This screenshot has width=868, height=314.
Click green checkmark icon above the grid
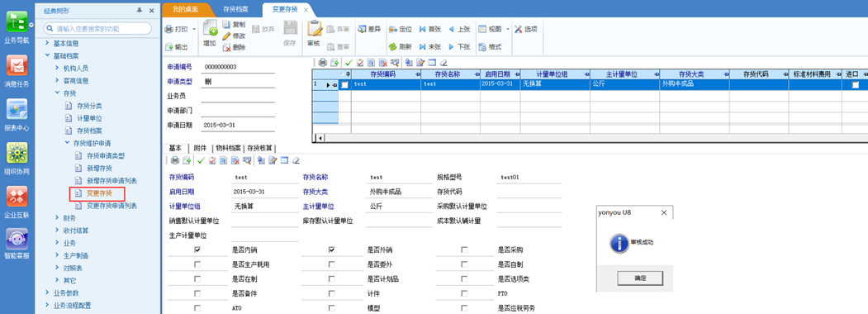[349, 63]
